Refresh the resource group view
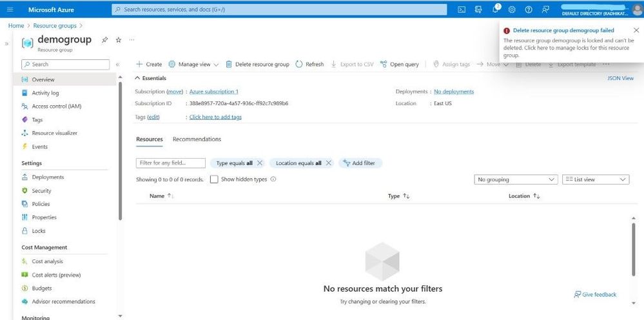This screenshot has height=320, width=644. click(310, 64)
